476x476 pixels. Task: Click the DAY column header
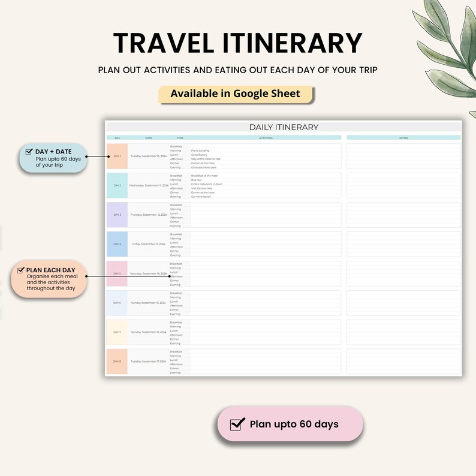coord(117,138)
